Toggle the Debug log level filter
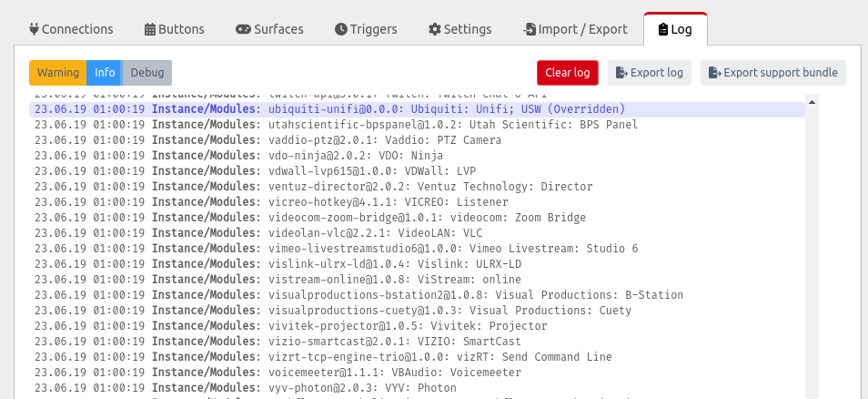The height and width of the screenshot is (399, 868). click(147, 73)
